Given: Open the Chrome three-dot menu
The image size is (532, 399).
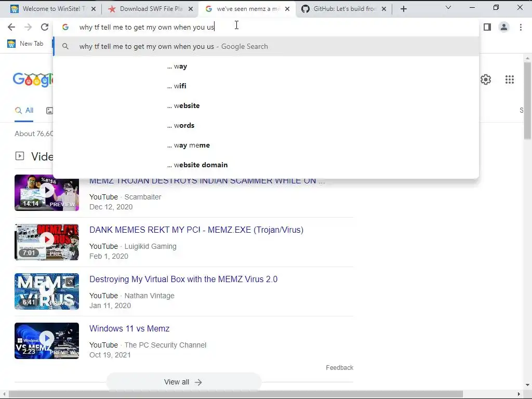Looking at the screenshot, I should (x=521, y=27).
